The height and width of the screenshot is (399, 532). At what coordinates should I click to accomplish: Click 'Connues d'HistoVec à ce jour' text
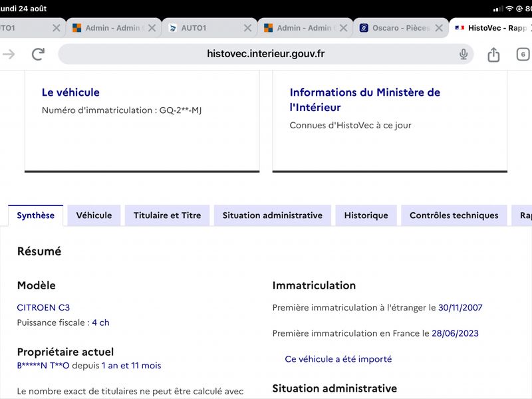350,125
